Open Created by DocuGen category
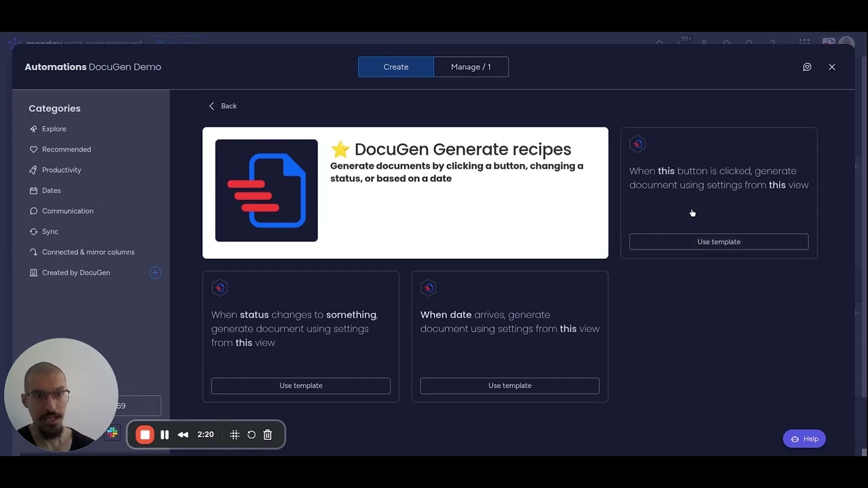The width and height of the screenshot is (868, 488). click(x=69, y=272)
